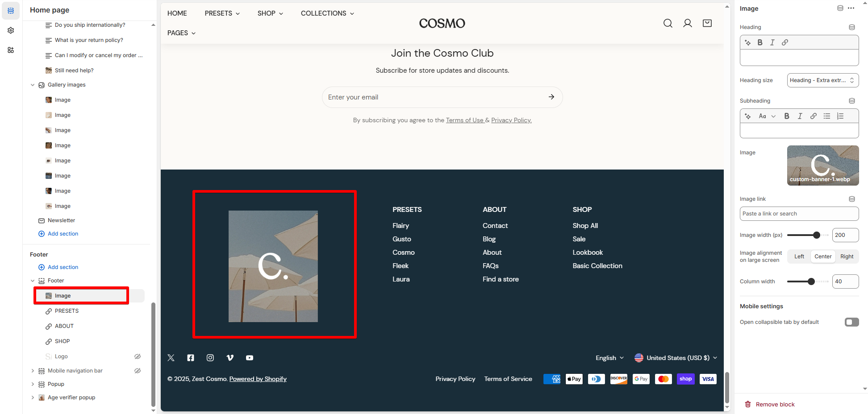Open the PRESETS navigation menu
Viewport: 868px width, 414px height.
222,13
